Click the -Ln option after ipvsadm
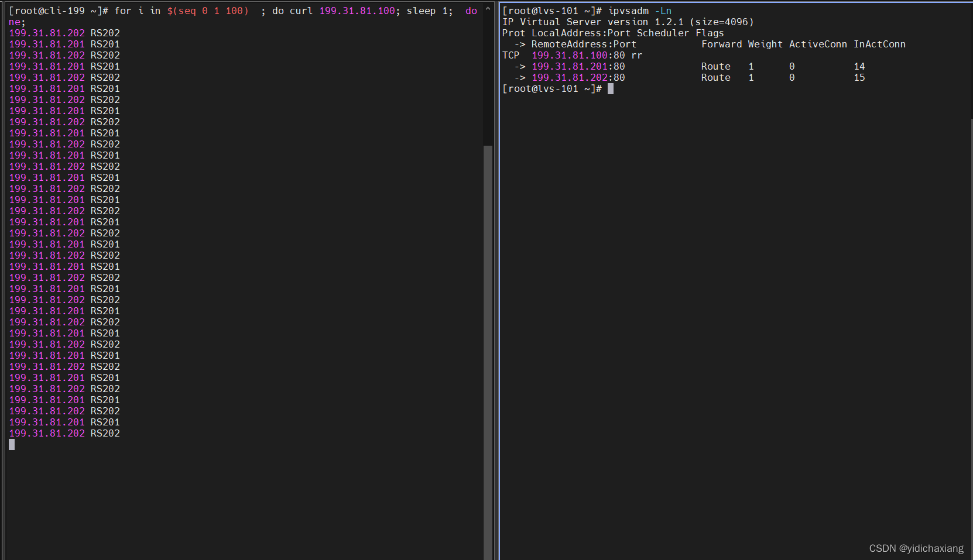This screenshot has width=973, height=560. tap(663, 11)
